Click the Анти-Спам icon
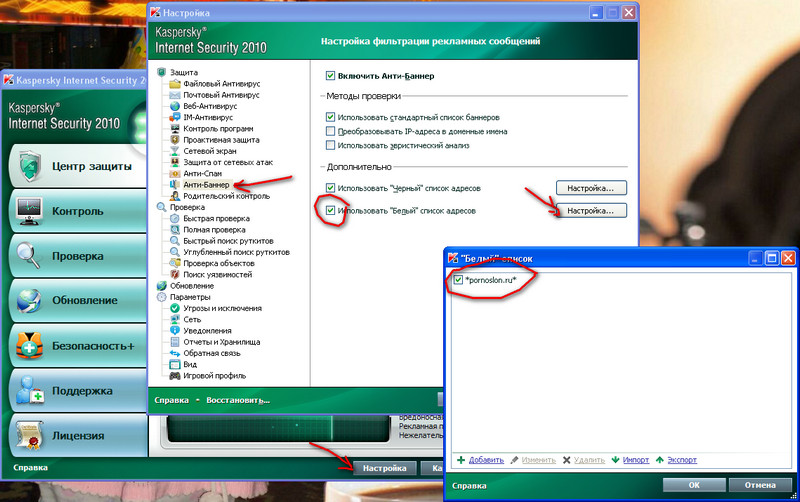 pos(175,173)
